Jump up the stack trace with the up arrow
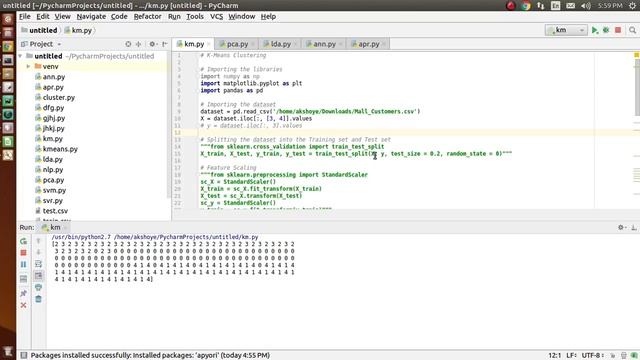 [x=38, y=241]
